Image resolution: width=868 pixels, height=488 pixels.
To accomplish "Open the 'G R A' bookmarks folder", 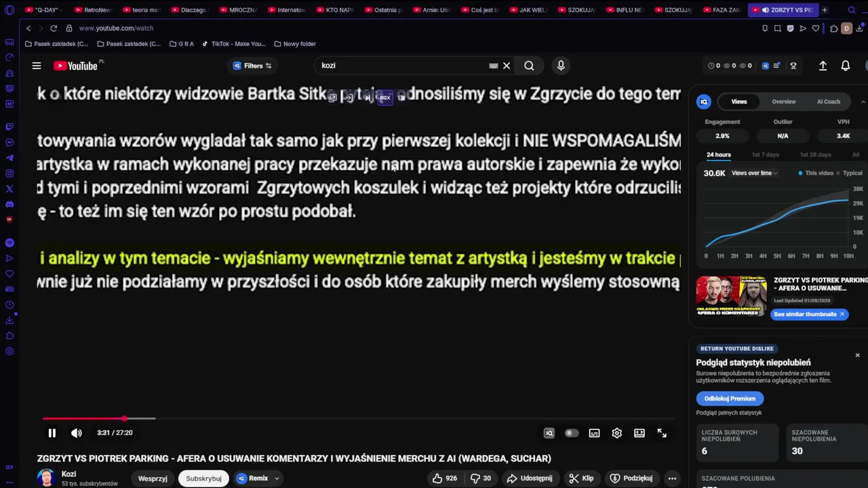I will click(182, 44).
